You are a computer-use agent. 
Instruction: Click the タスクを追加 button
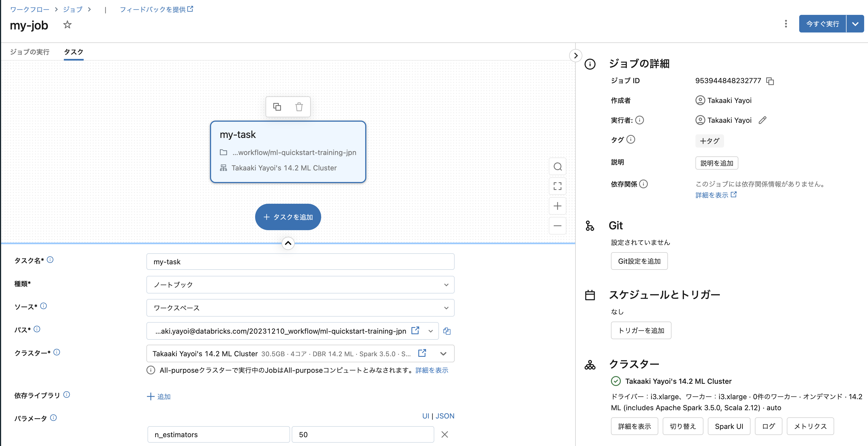pos(288,217)
